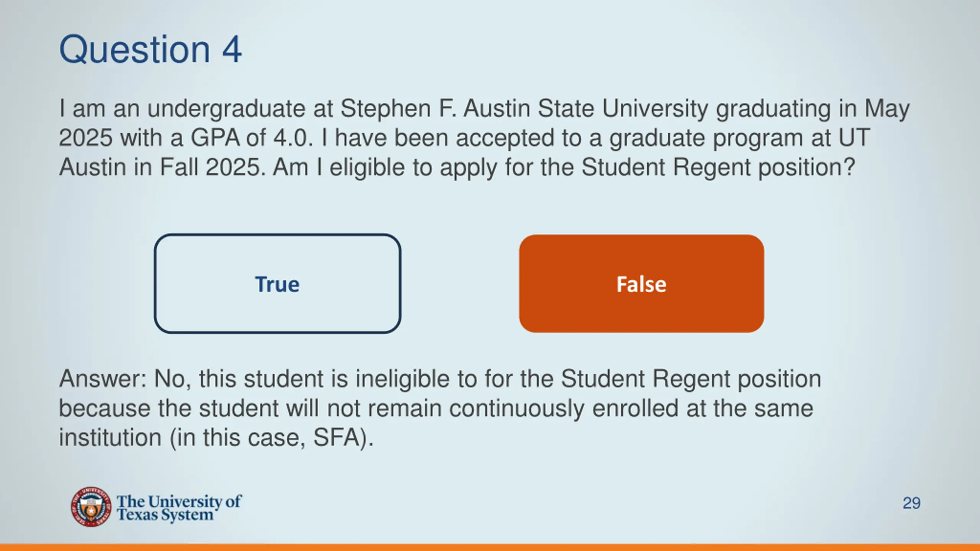Click 'May' at end of first line
Screen dimensions: 980x551
pos(887,109)
